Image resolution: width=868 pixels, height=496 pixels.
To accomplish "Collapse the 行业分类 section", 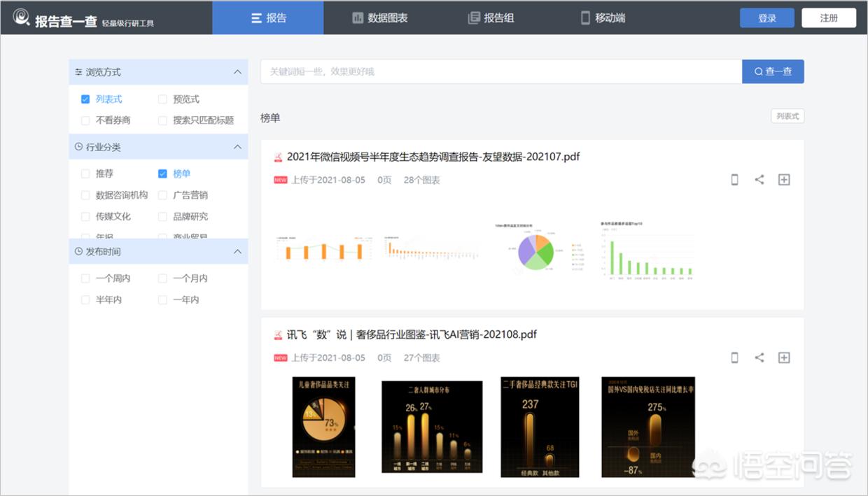I will coord(237,147).
